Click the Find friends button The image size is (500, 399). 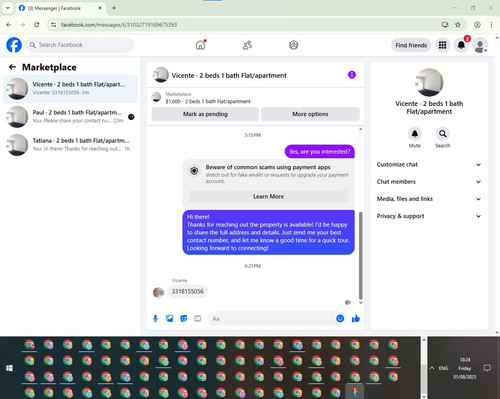click(411, 45)
